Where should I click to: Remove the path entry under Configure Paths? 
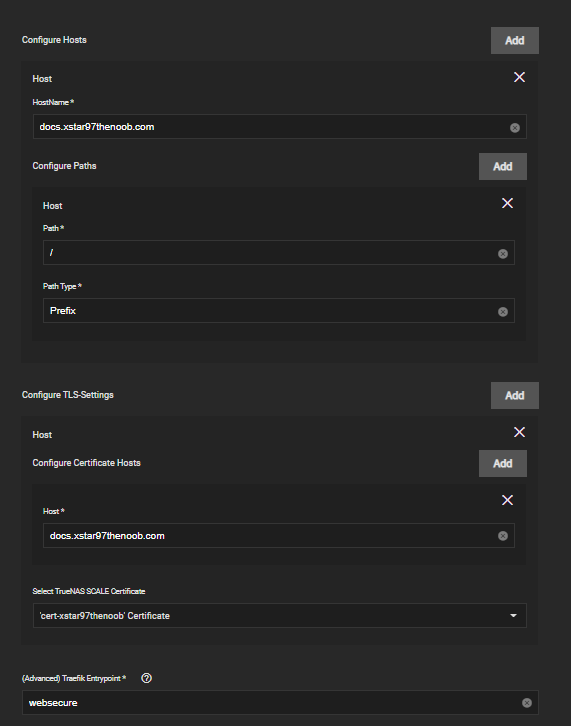tap(507, 203)
